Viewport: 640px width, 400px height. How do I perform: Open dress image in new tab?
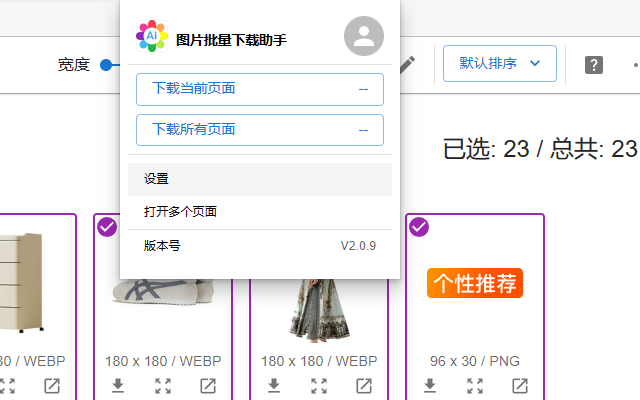click(x=364, y=386)
